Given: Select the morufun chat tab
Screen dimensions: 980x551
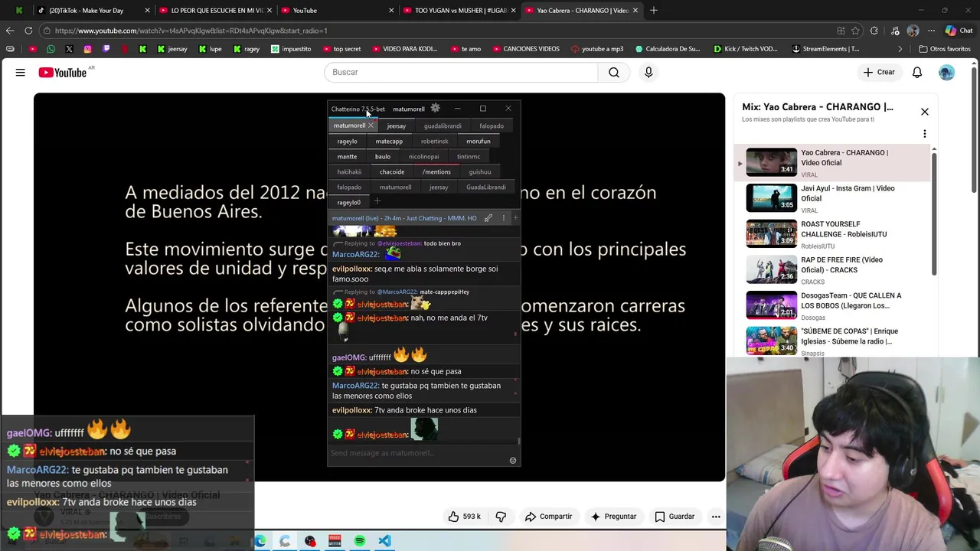Looking at the screenshot, I should 479,141.
